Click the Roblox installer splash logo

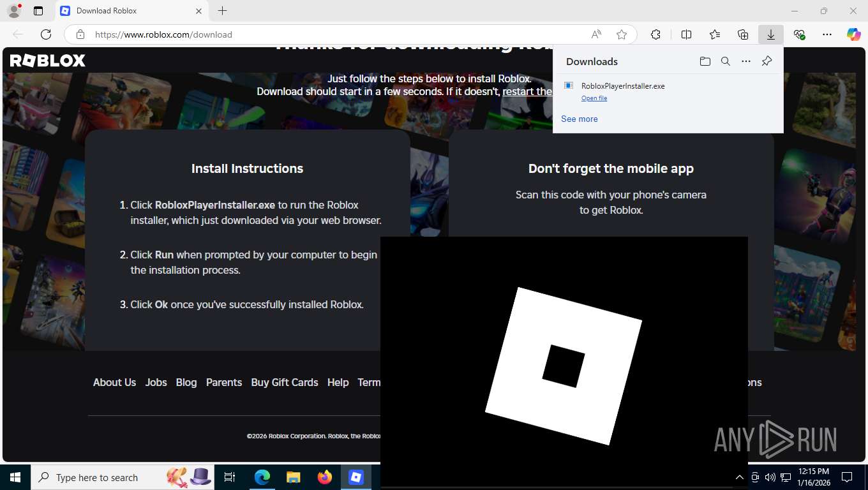(564, 366)
